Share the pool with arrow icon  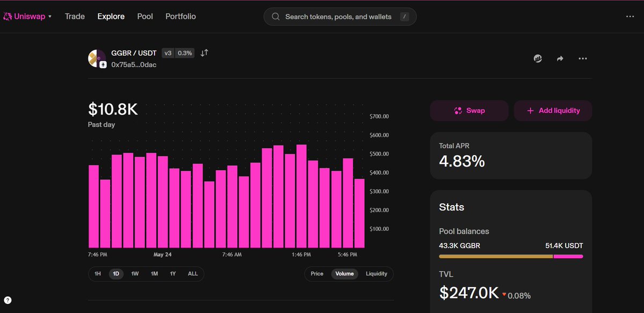pos(560,59)
